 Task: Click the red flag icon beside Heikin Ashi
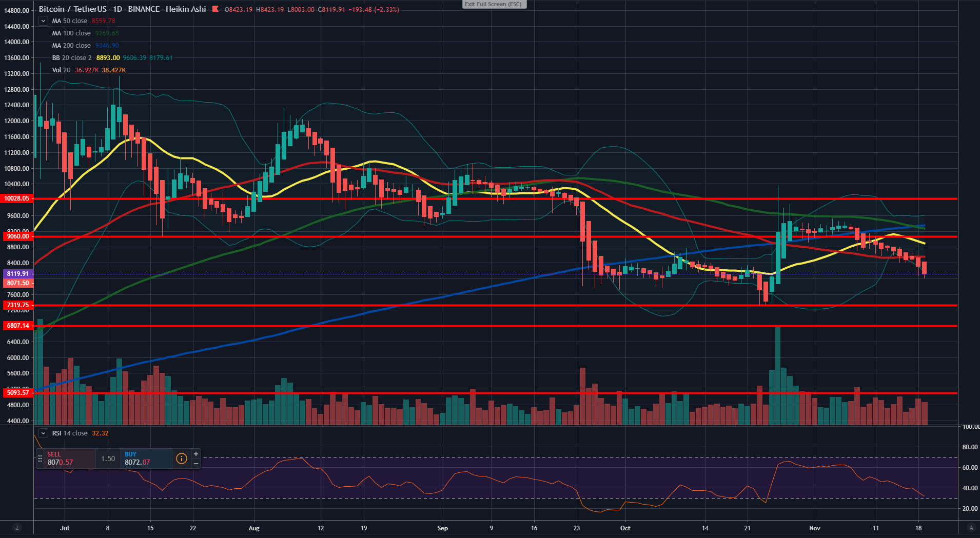[x=215, y=9]
